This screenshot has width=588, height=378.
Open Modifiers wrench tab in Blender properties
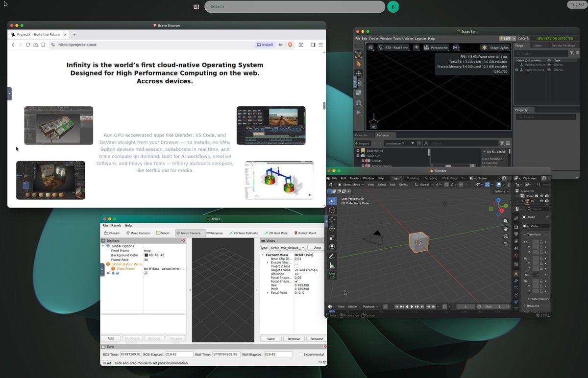click(516, 281)
